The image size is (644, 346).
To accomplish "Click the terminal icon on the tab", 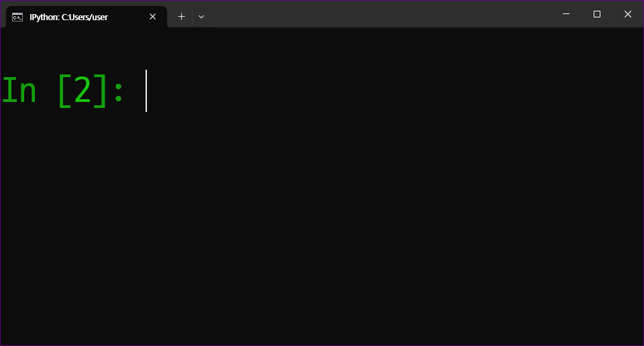I will coord(17,17).
